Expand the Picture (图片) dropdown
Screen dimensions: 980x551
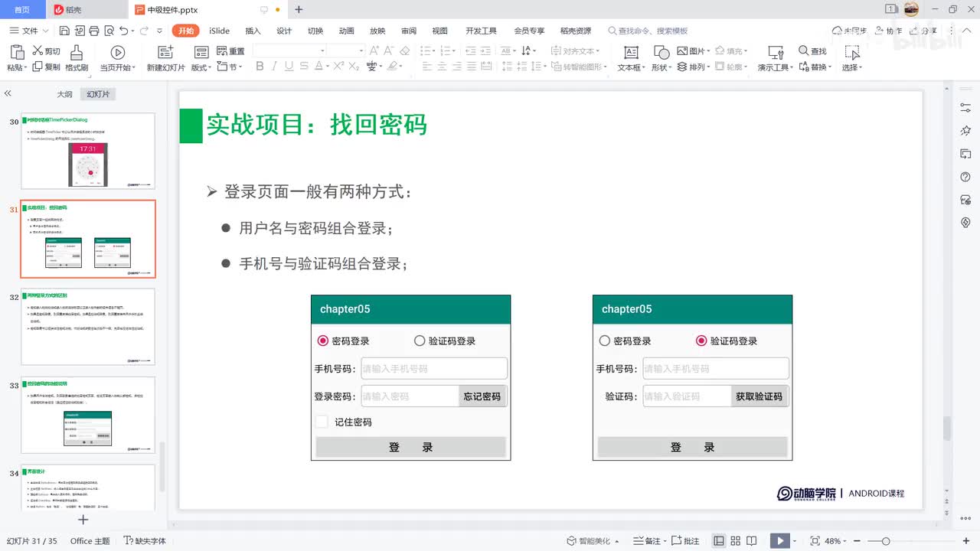[x=693, y=51]
